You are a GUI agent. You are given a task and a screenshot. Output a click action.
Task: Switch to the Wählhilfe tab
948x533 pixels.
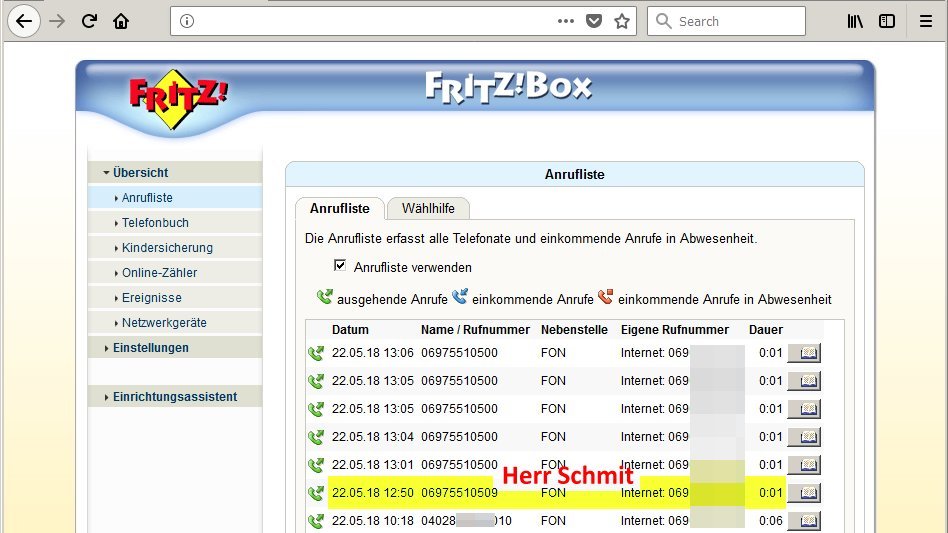[x=428, y=208]
